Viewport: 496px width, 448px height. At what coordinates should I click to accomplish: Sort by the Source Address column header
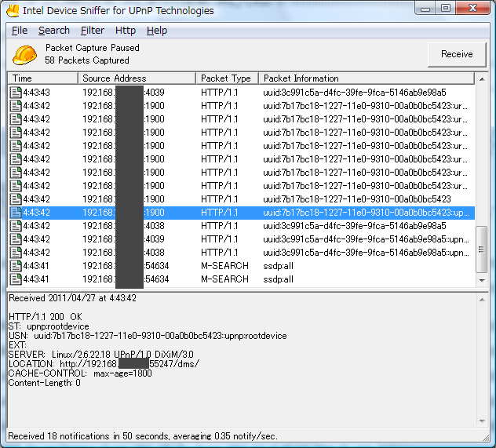pyautogui.click(x=137, y=78)
